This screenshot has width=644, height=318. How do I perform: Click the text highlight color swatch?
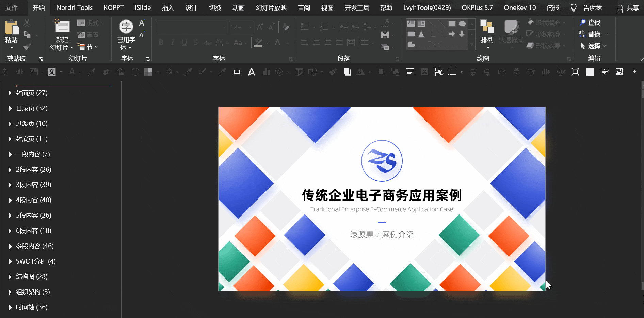(258, 43)
